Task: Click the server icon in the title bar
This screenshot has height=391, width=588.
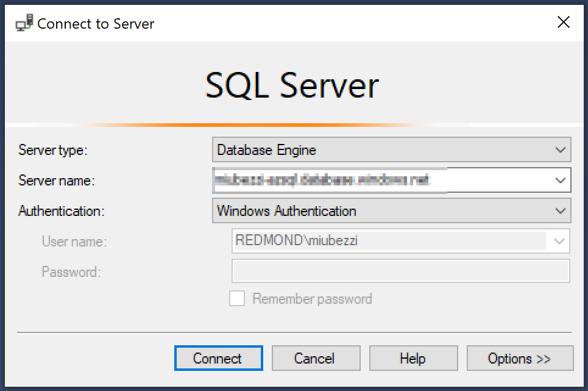Action: (x=24, y=23)
